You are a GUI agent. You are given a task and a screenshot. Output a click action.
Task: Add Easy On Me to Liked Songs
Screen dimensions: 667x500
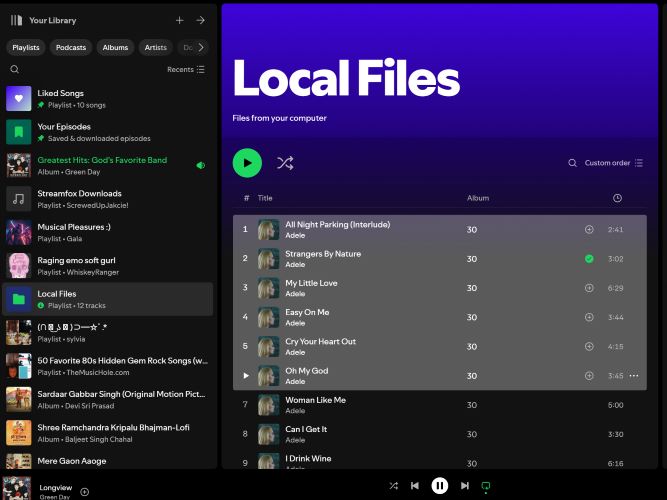tap(589, 317)
